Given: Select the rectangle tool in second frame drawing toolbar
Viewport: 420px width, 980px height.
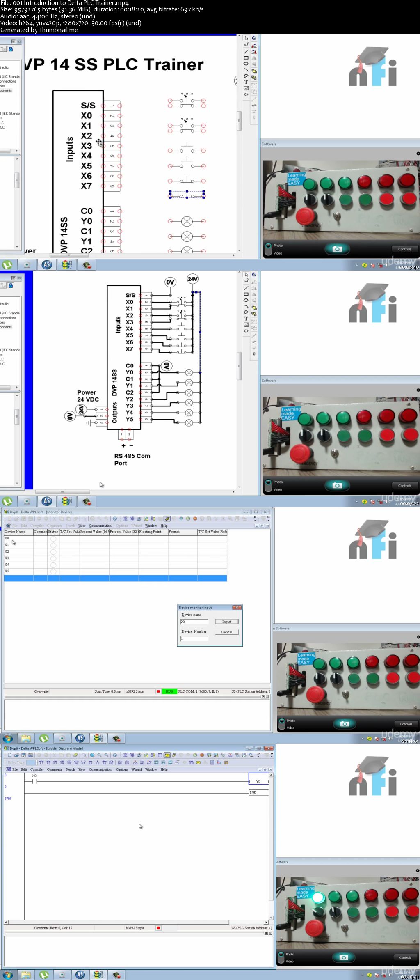Looking at the screenshot, I should pos(246,294).
